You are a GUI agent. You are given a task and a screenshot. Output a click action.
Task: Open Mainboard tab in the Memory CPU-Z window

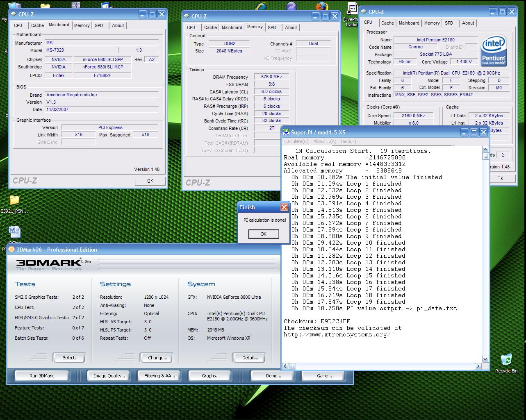pyautogui.click(x=232, y=27)
